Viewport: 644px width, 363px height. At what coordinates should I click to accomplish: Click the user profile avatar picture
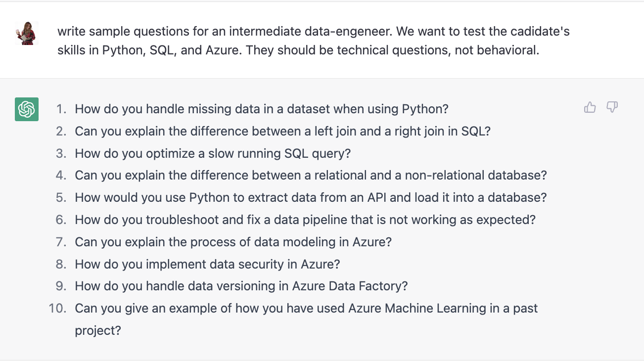click(x=27, y=33)
